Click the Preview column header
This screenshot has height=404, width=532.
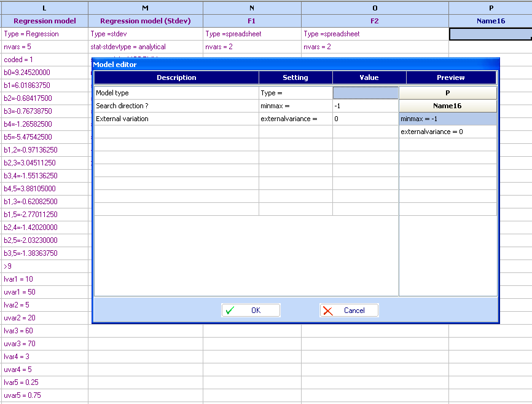[451, 77]
